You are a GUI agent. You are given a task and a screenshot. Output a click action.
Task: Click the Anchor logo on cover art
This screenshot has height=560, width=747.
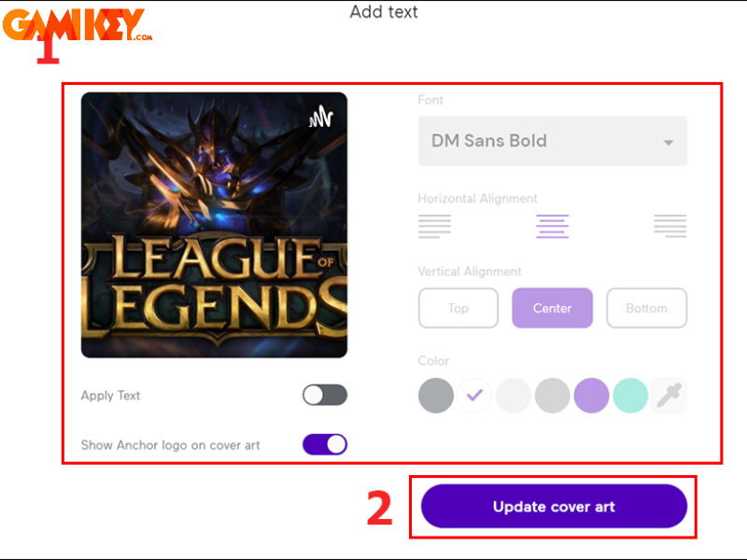pyautogui.click(x=321, y=117)
